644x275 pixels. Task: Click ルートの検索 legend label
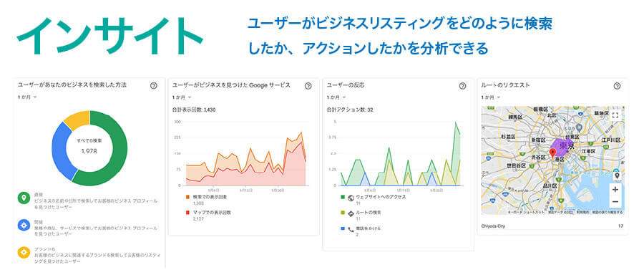[369, 213]
